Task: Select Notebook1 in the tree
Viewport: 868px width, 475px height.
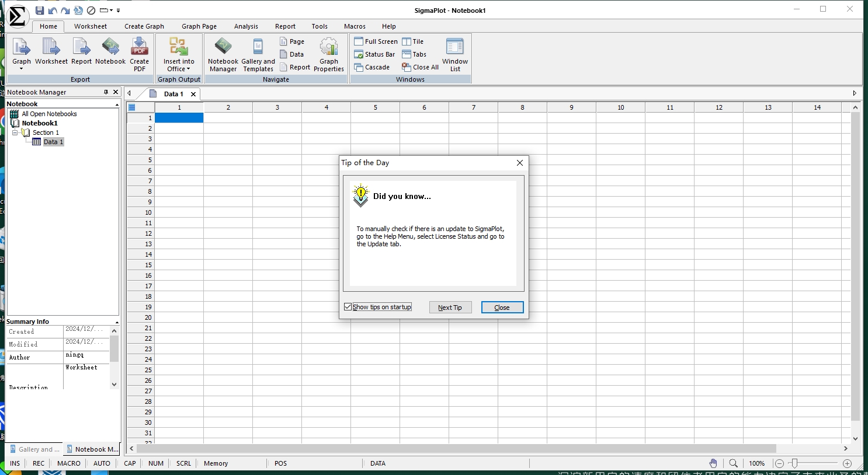Action: click(40, 123)
